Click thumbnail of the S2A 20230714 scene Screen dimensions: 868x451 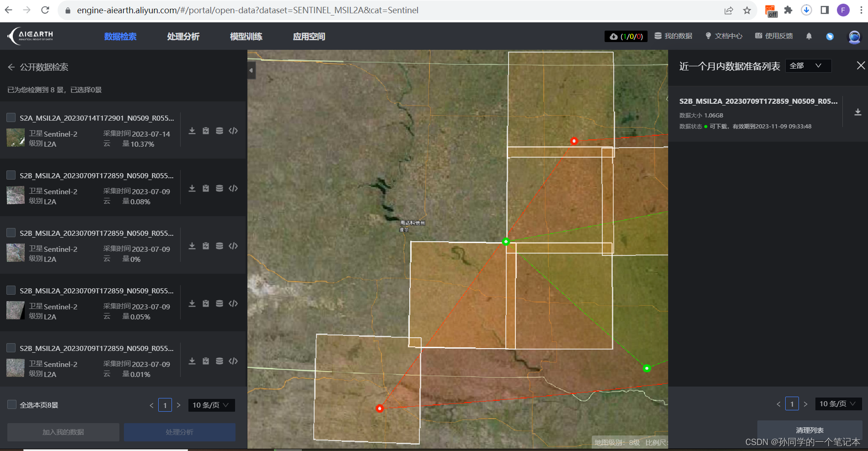16,138
